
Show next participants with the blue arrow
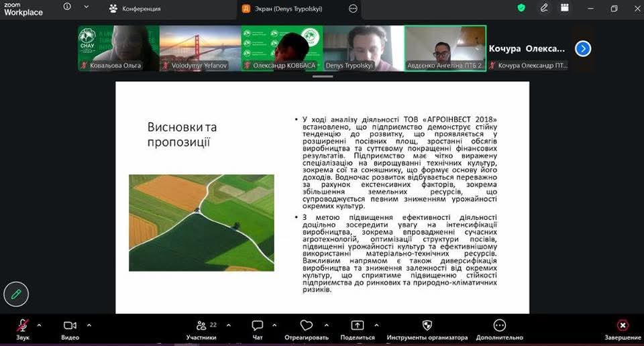pyautogui.click(x=583, y=48)
